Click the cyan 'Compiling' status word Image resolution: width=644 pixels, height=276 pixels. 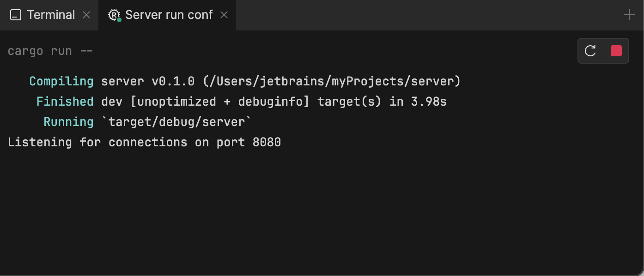[61, 82]
